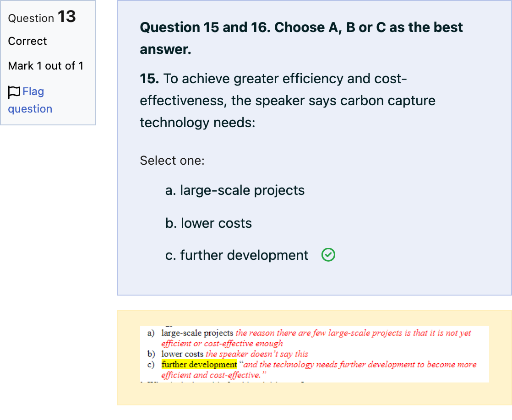
Task: Click the flag icon beside Flag question
Action: click(x=14, y=92)
